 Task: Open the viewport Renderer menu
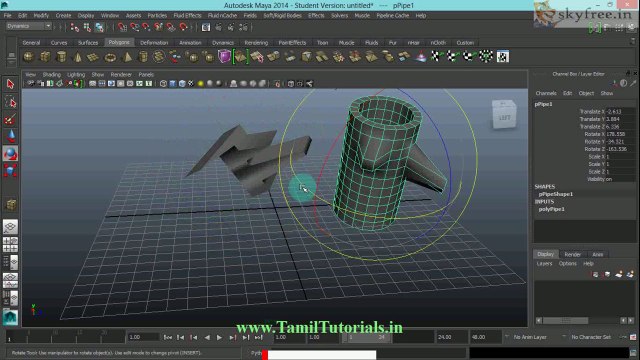(121, 75)
